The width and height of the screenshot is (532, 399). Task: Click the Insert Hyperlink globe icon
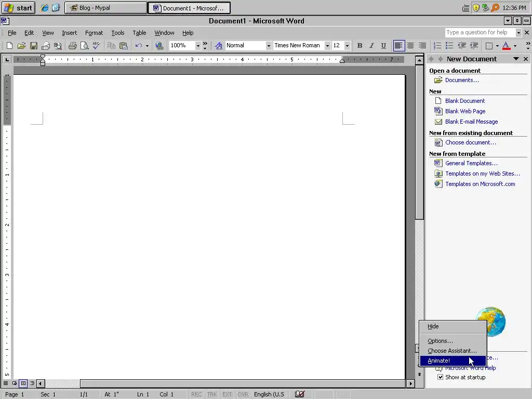pos(159,46)
